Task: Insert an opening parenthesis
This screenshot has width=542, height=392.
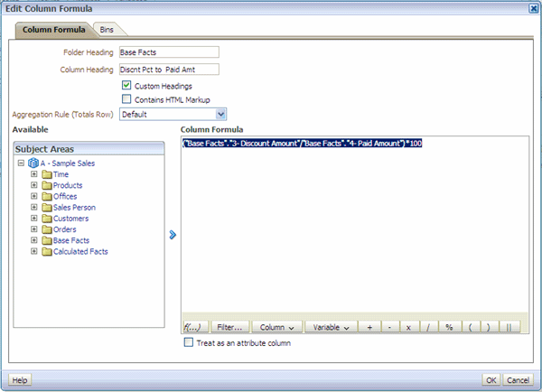Action: click(470, 327)
